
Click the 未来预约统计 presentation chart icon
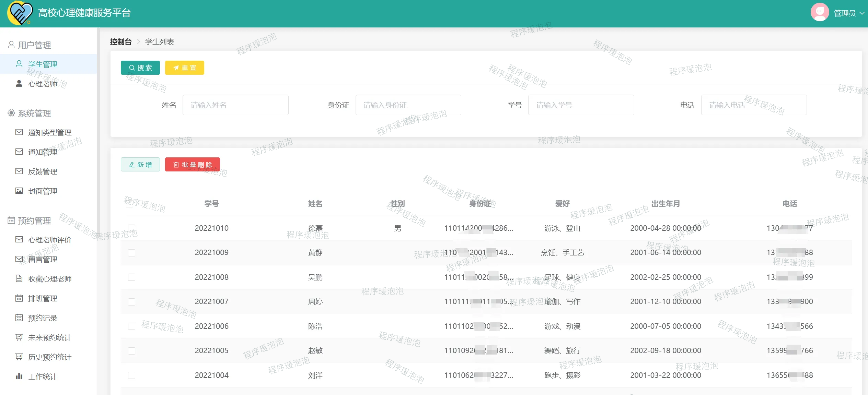(19, 337)
